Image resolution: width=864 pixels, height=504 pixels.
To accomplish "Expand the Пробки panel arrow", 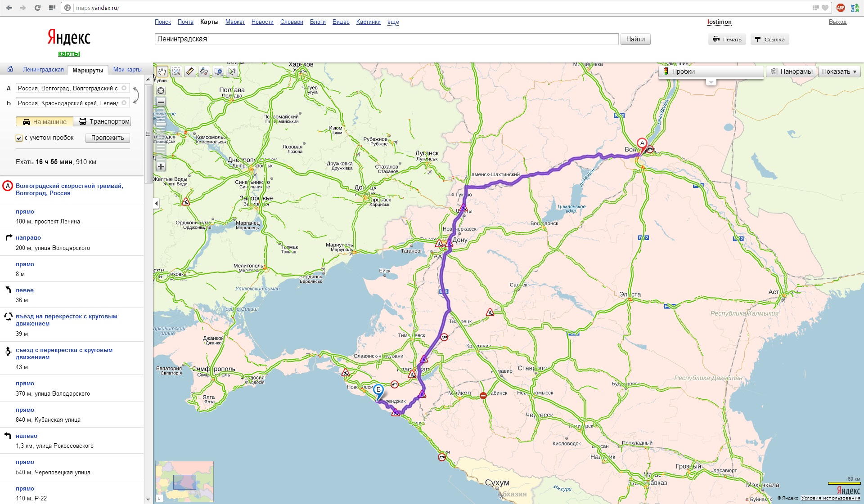I will pyautogui.click(x=711, y=82).
